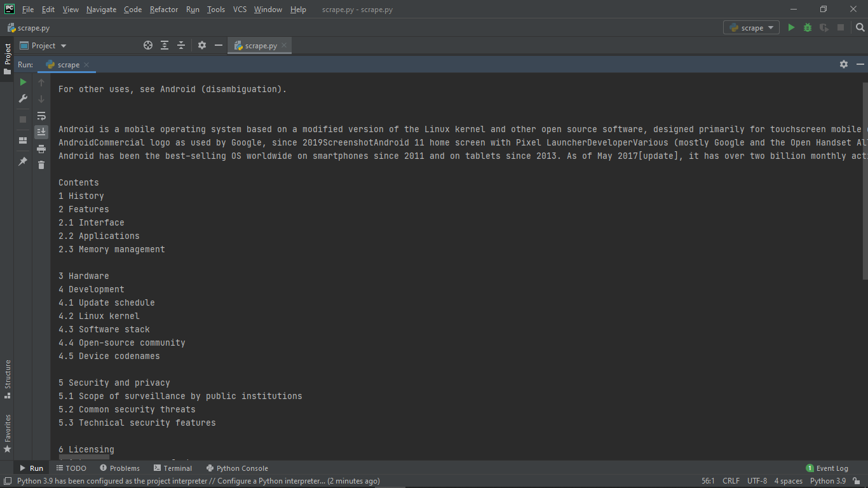Open the Edit menu
The width and height of the screenshot is (868, 488).
click(x=48, y=10)
